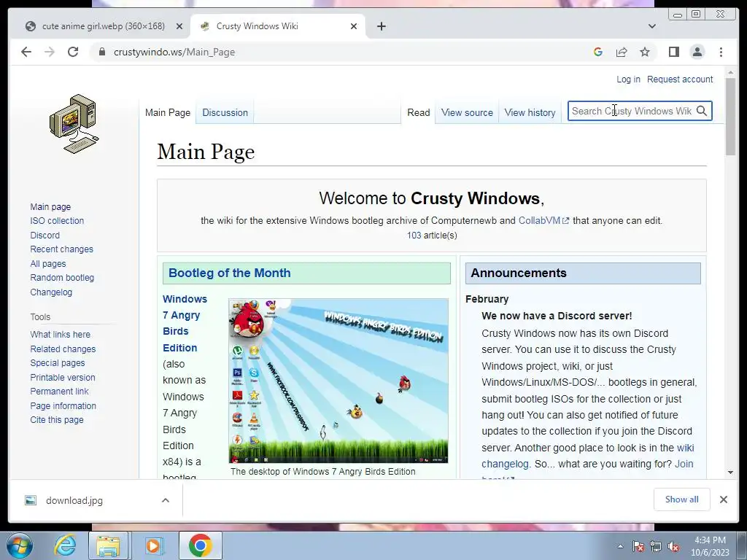
Task: Go back with the browser back arrow
Action: [x=26, y=52]
